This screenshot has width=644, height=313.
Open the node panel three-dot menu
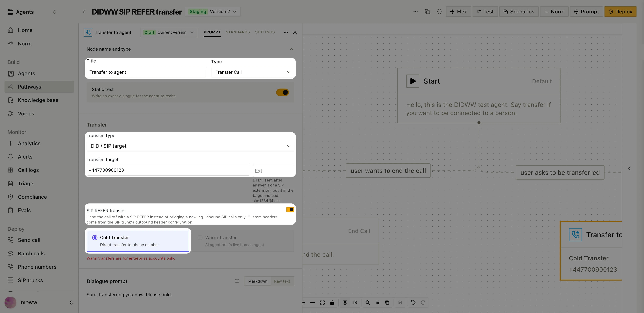(286, 32)
